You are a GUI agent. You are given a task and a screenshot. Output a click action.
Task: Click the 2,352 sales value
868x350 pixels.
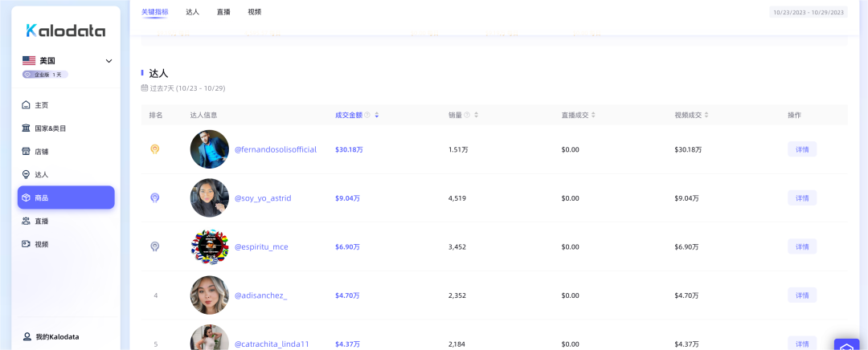click(457, 295)
